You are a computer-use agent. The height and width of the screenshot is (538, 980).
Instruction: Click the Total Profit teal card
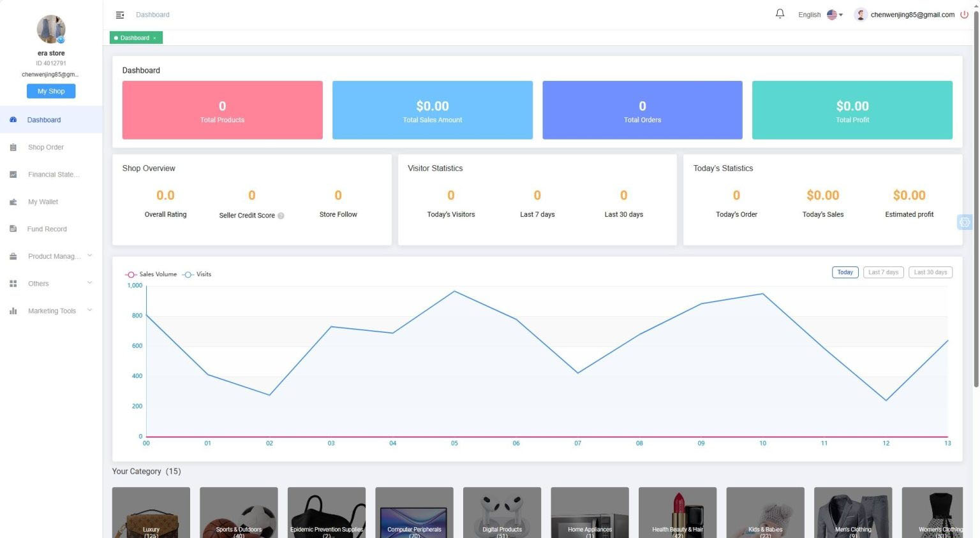852,110
